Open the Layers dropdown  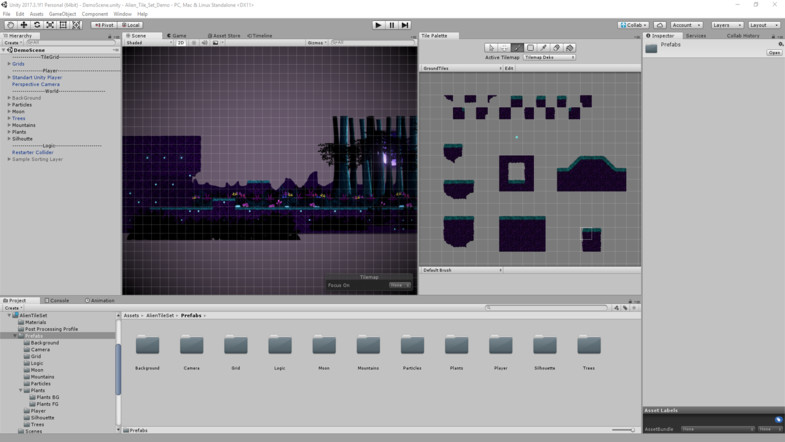click(x=727, y=25)
